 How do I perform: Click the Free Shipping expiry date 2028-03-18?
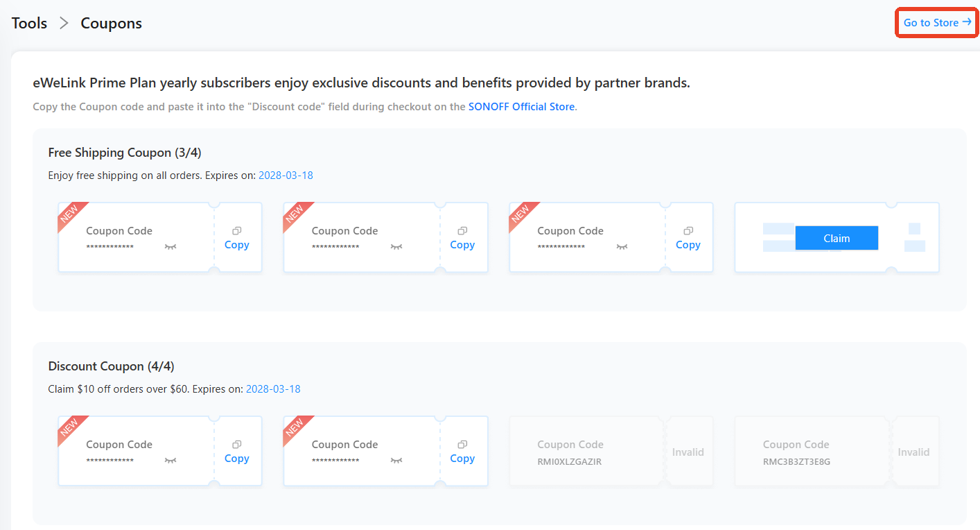(286, 176)
